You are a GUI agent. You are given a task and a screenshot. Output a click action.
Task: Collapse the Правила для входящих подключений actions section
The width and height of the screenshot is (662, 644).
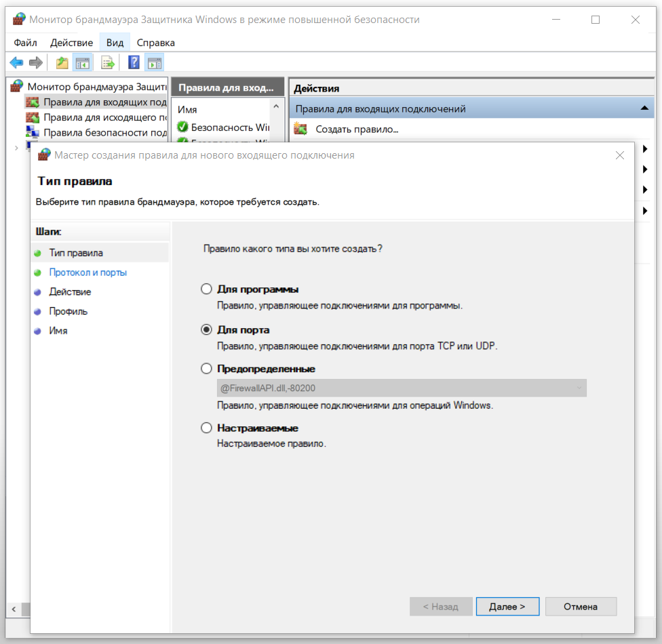pos(644,108)
